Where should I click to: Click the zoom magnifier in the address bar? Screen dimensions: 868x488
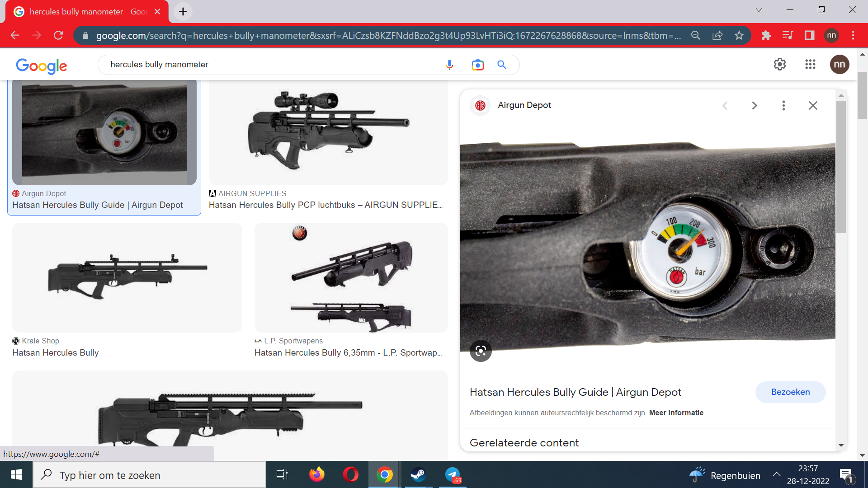coord(696,35)
